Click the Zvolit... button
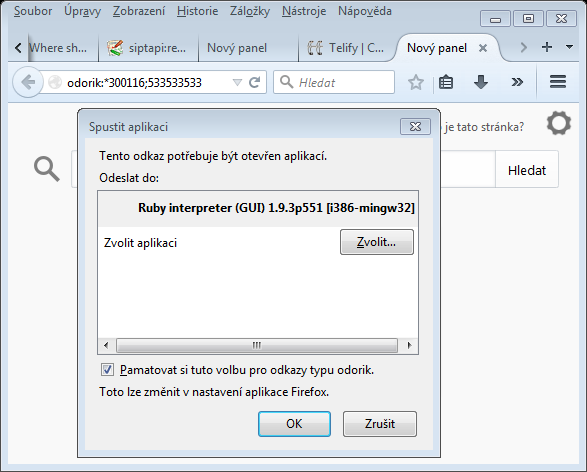Screen dimensions: 587x472 pos(377,242)
